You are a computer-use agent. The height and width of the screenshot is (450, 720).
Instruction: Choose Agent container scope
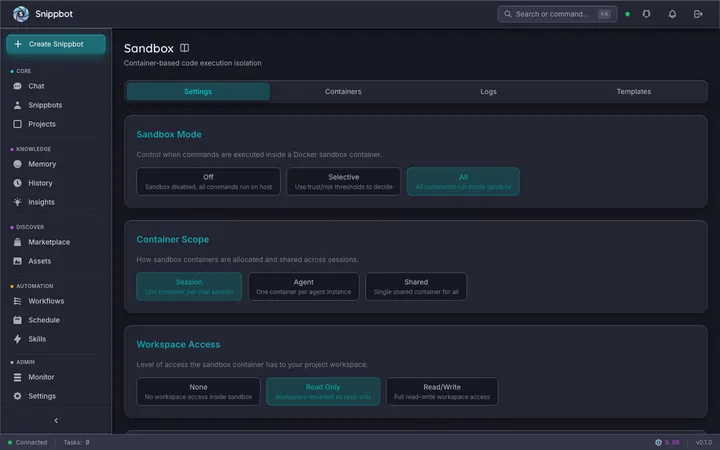(304, 287)
